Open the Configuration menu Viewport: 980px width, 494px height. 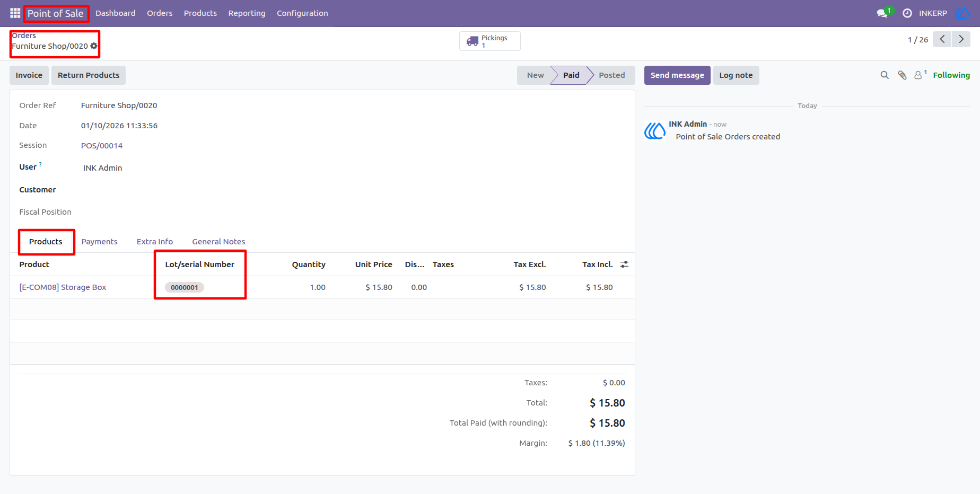click(x=302, y=13)
